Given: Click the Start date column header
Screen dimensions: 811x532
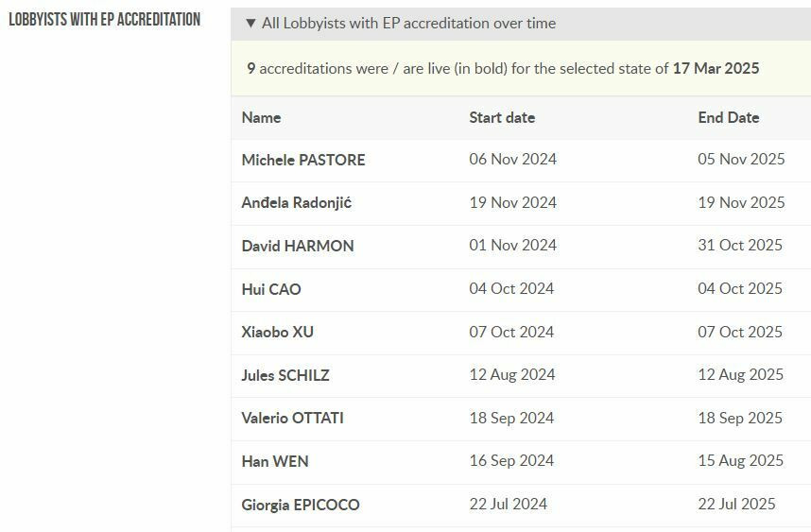Looking at the screenshot, I should [502, 118].
